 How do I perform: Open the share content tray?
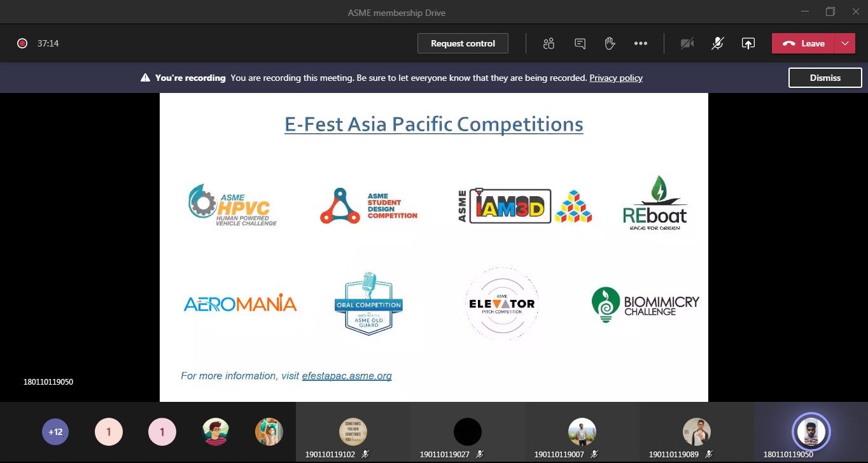[x=748, y=43]
